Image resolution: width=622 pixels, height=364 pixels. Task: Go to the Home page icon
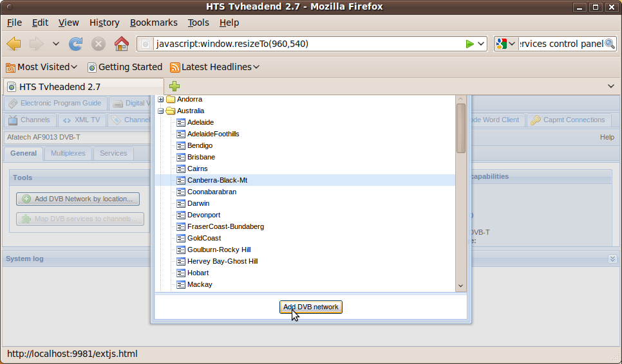122,44
